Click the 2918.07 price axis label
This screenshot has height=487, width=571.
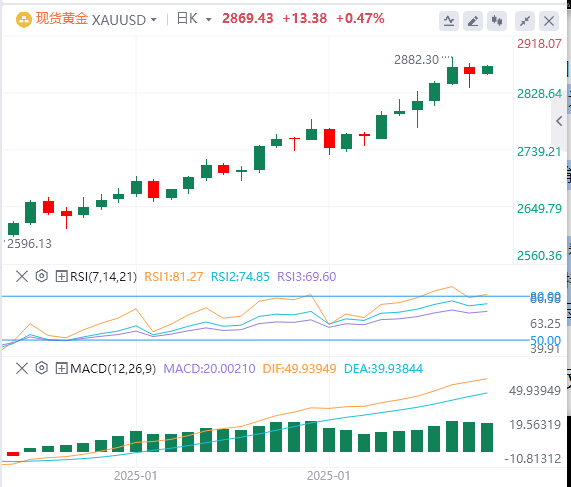click(x=539, y=44)
